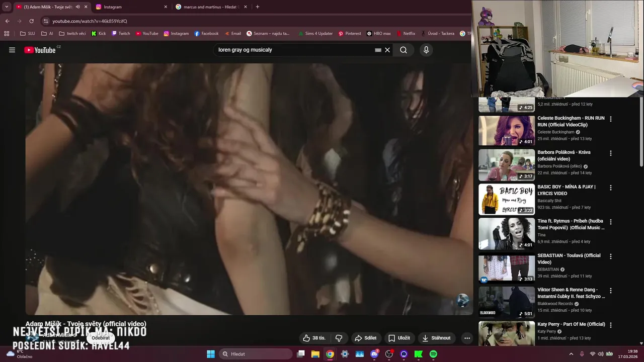Open the on-screen keyboard in search box

pyautogui.click(x=378, y=50)
